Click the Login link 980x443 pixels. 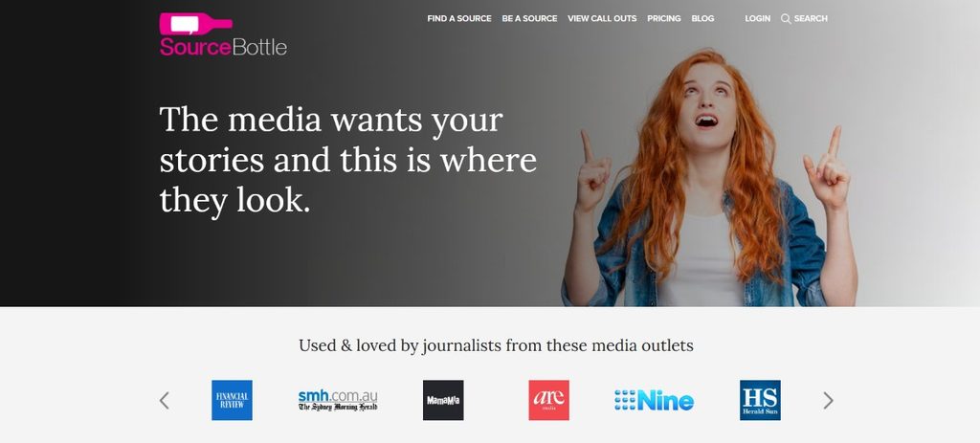(x=758, y=19)
